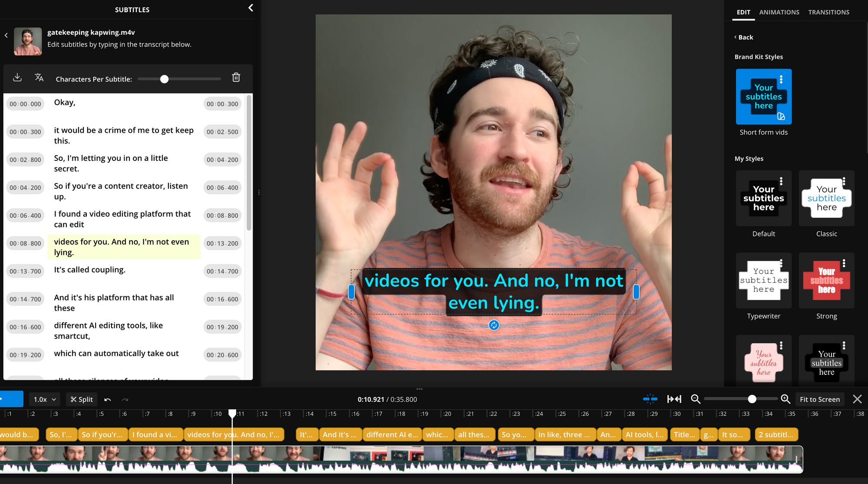868x484 pixels.
Task: Click the Fit to Screen button
Action: click(x=819, y=399)
